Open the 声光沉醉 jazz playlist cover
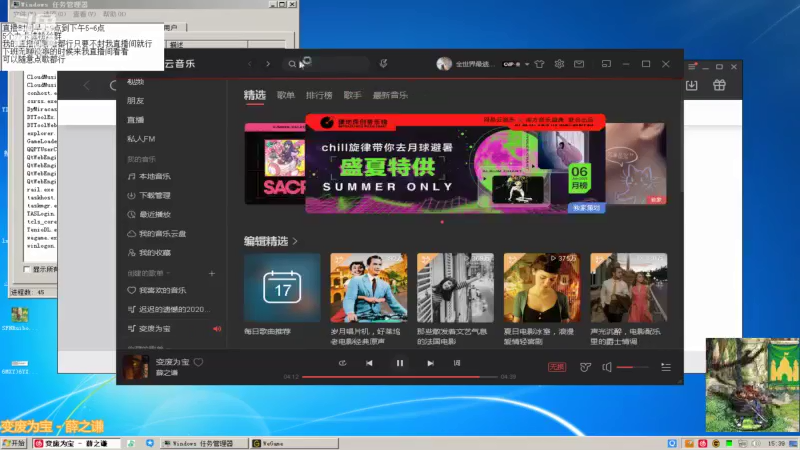800x450 pixels. (x=629, y=287)
